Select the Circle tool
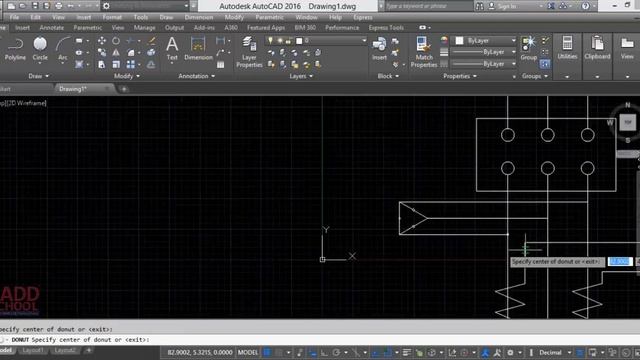This screenshot has height=360, width=640. (40, 49)
